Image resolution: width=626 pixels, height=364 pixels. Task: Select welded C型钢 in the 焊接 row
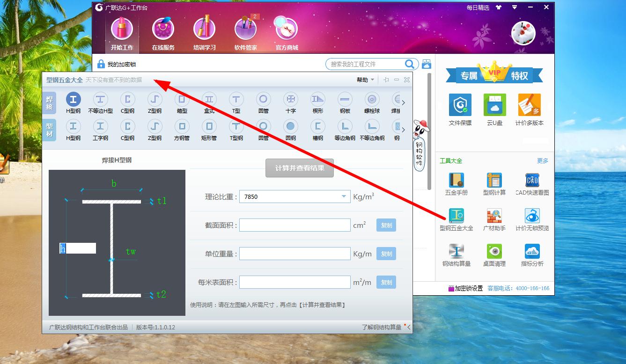point(127,103)
